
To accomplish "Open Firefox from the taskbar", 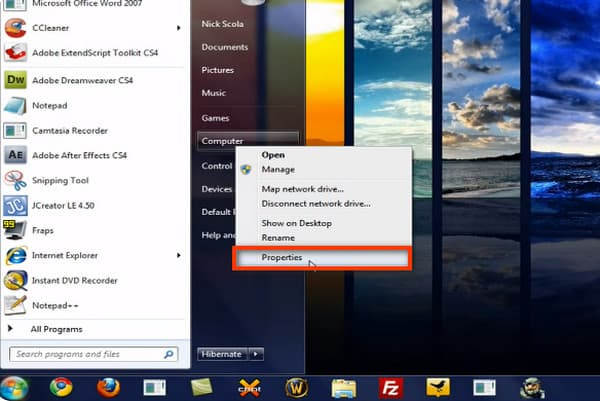I will [x=108, y=388].
